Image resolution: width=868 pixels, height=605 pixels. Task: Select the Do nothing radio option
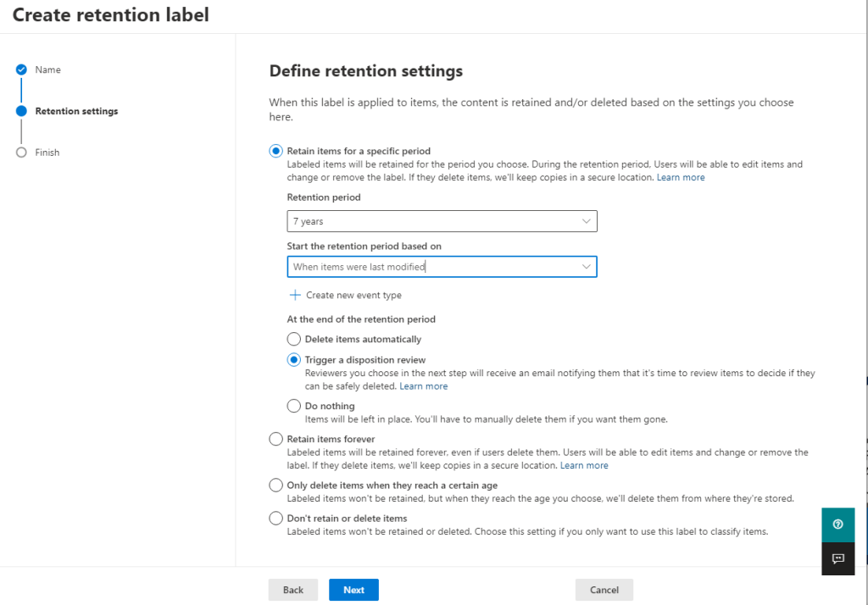[293, 406]
